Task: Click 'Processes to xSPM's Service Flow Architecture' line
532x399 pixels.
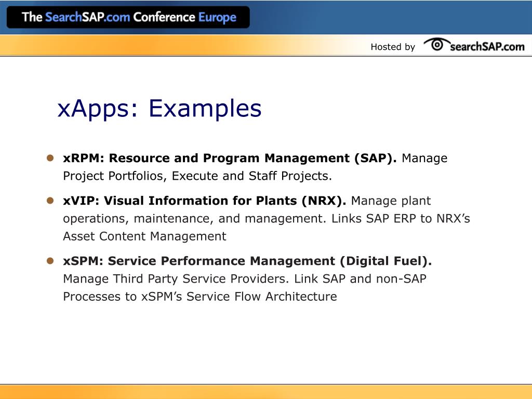Action: tap(200, 297)
